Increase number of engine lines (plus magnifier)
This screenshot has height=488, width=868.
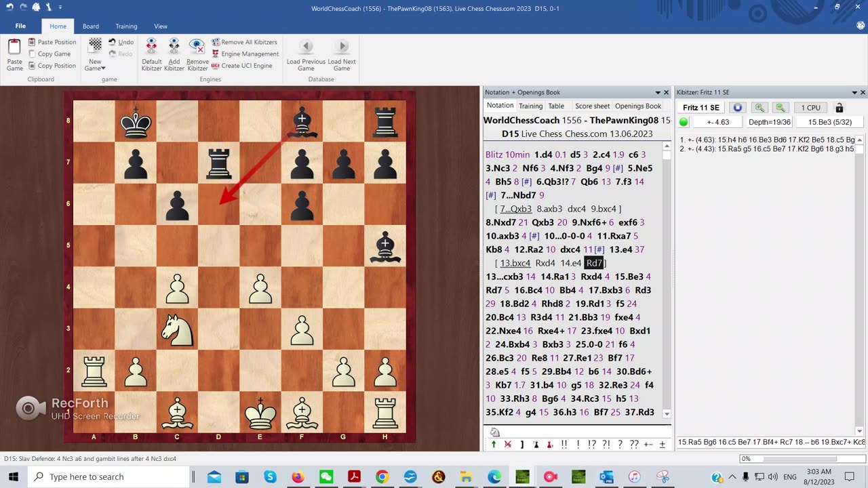point(759,108)
